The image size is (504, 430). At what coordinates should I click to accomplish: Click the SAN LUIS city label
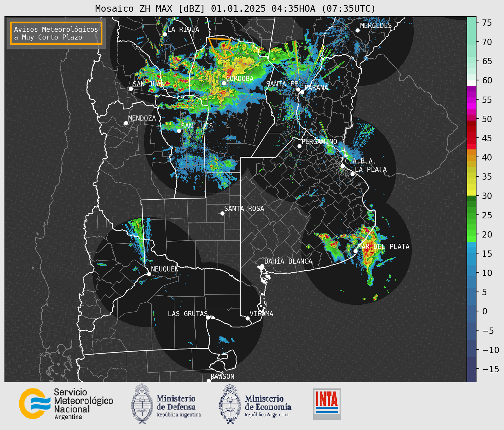click(197, 126)
